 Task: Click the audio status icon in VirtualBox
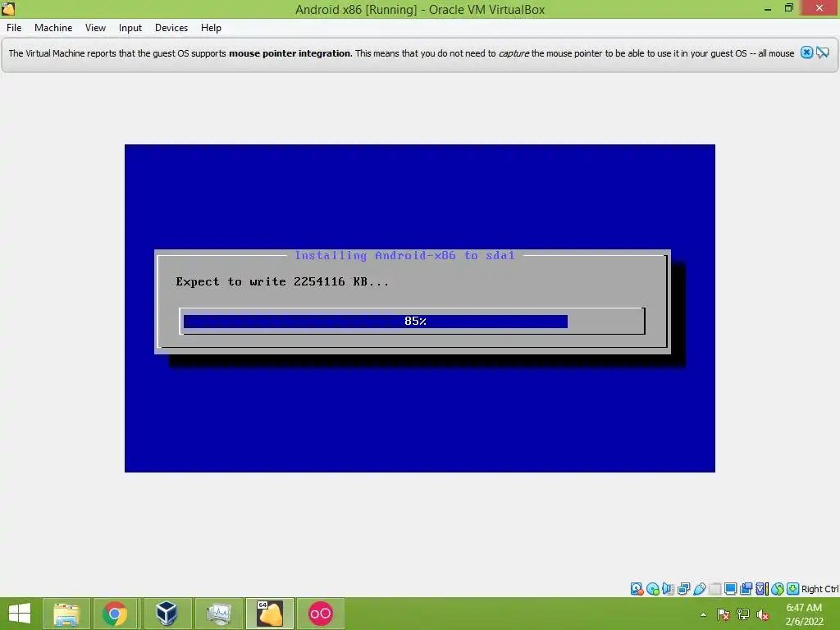(668, 589)
